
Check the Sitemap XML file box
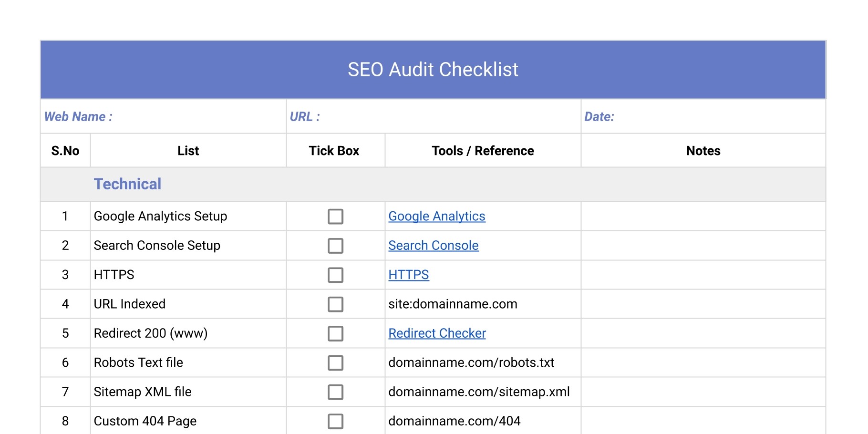click(x=335, y=392)
